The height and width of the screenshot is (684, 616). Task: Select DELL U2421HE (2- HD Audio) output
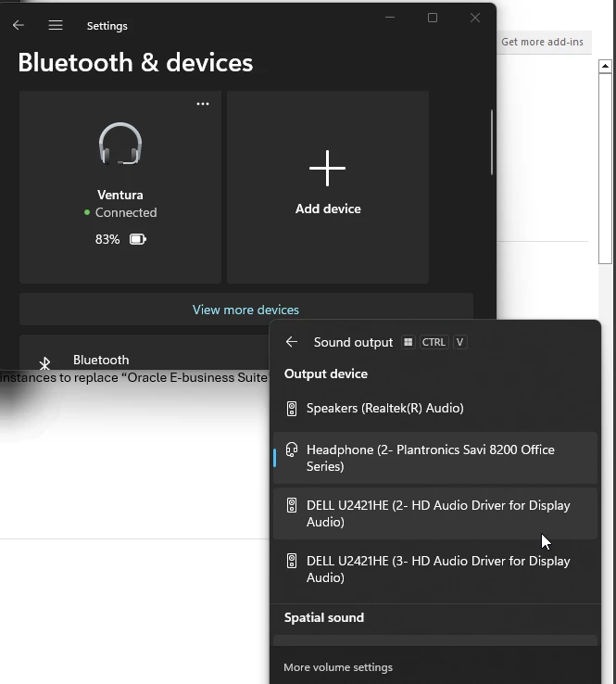tap(435, 513)
